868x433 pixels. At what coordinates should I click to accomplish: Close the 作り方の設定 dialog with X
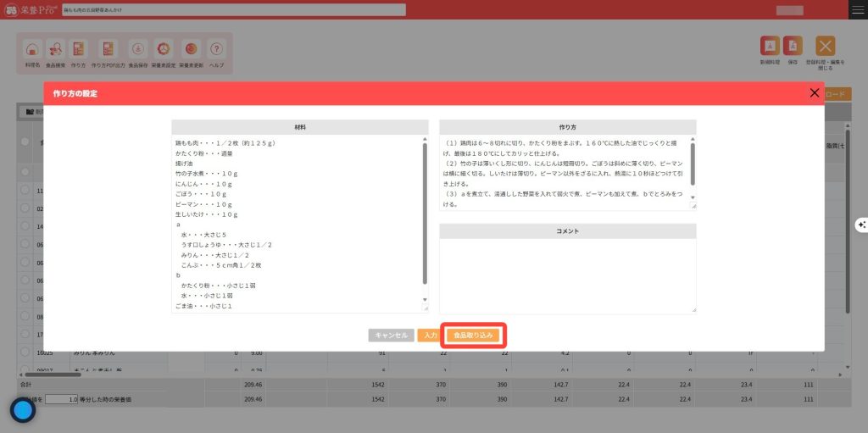[815, 93]
